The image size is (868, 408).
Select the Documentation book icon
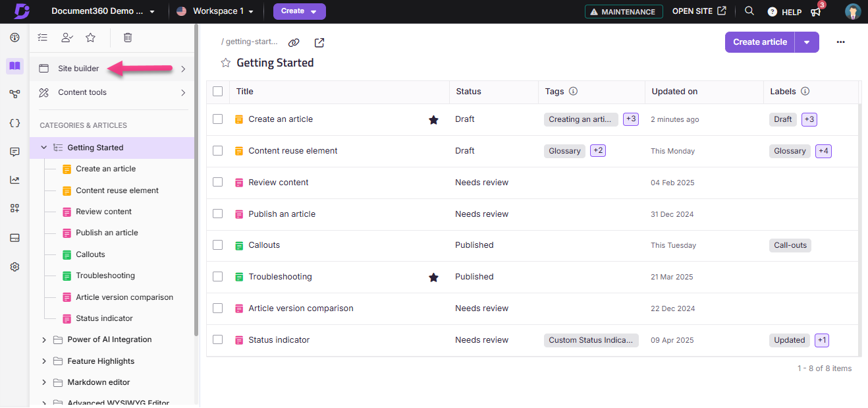14,66
